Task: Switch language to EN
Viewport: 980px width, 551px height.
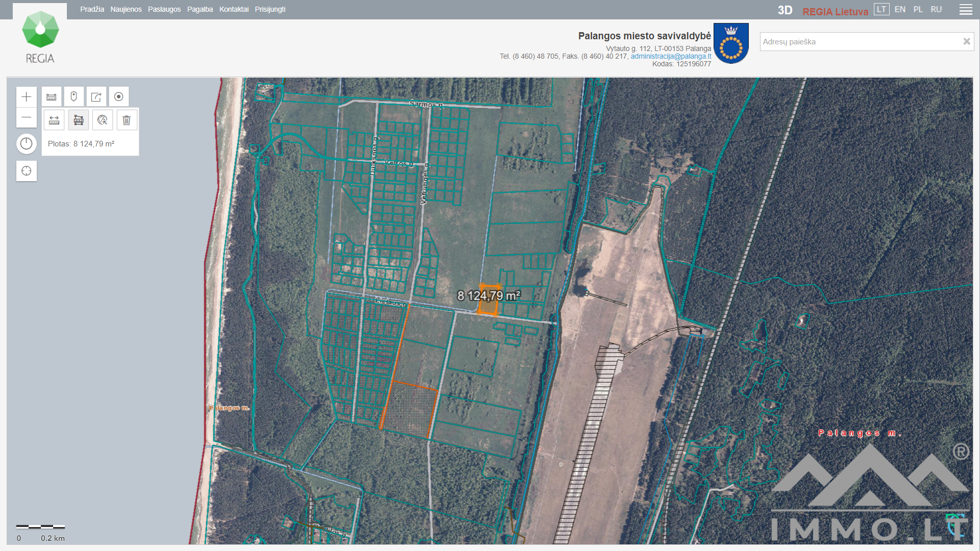Action: 900,10
